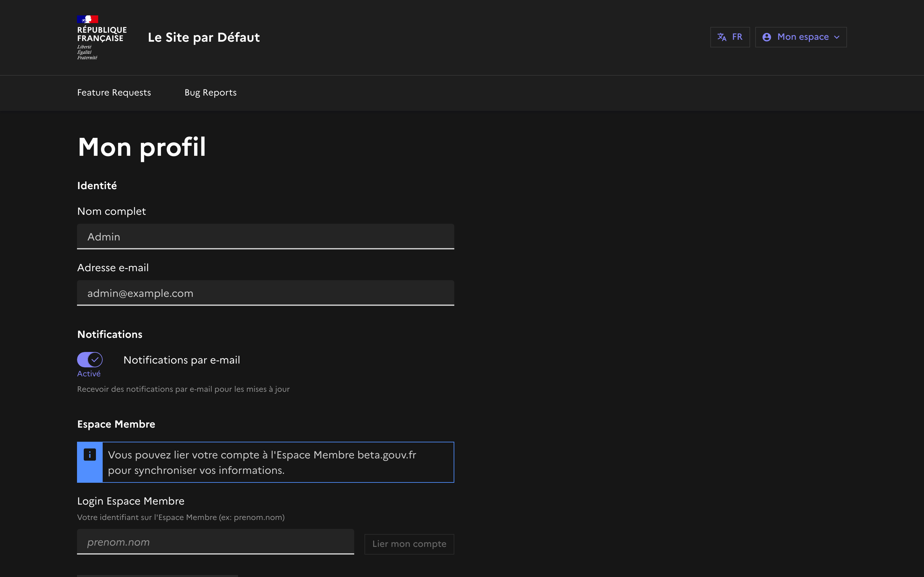Focus the Nom complet field containing Admin
Image resolution: width=924 pixels, height=577 pixels.
[265, 237]
